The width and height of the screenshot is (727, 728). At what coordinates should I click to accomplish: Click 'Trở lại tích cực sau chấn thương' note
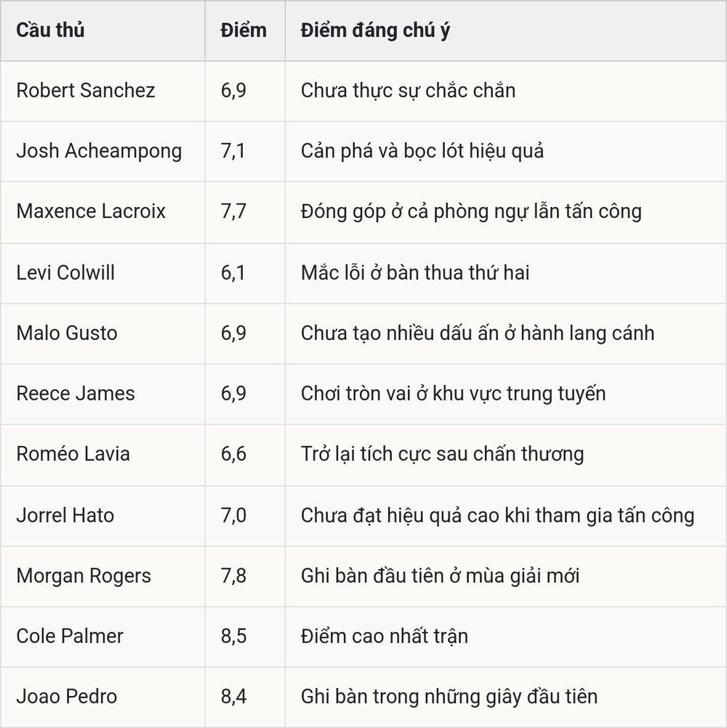(x=442, y=454)
